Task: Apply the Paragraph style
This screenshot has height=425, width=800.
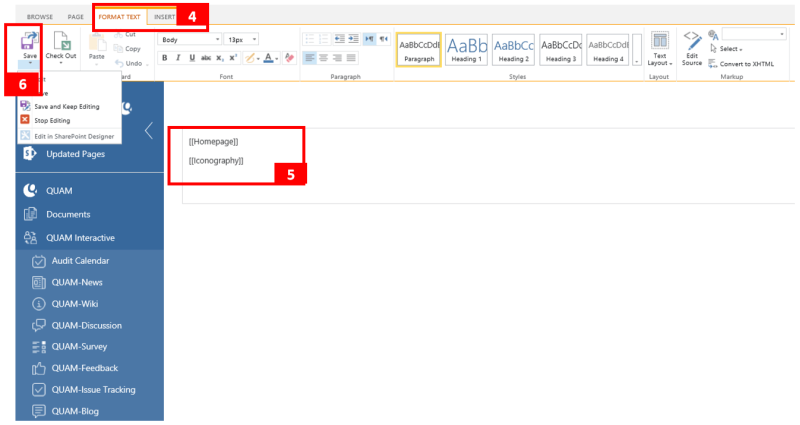Action: [x=419, y=49]
